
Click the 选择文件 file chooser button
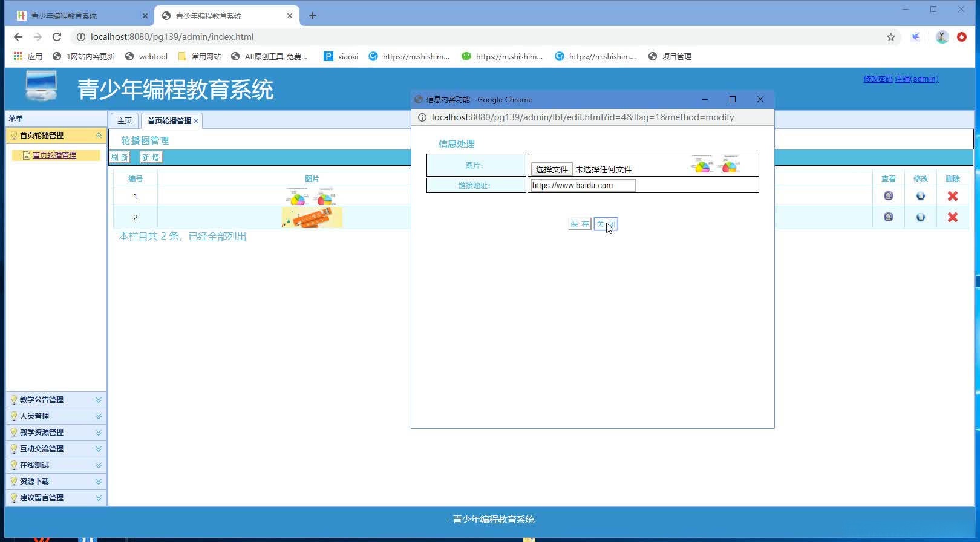tap(552, 169)
